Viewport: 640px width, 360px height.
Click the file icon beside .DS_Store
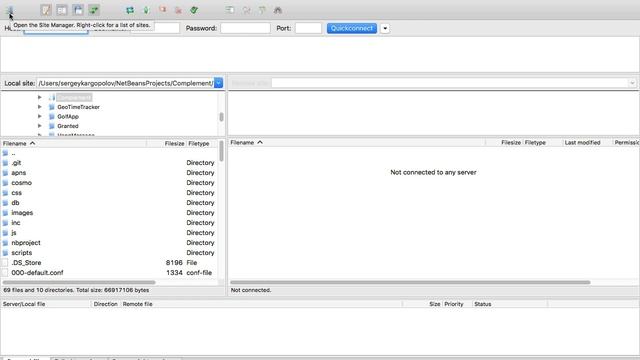click(5, 263)
